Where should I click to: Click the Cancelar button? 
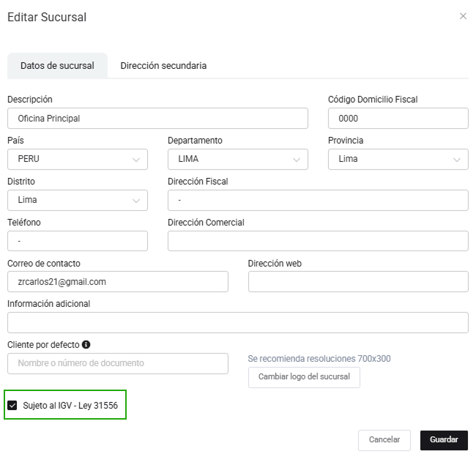coord(384,440)
